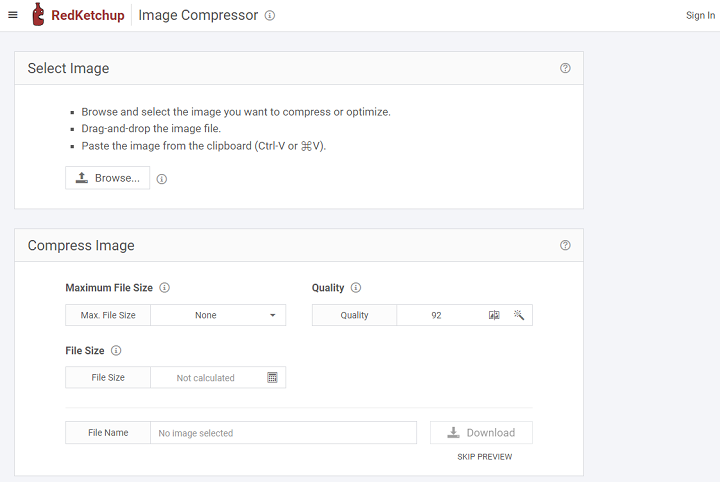Click the File Name input field
Screen dimensions: 720x482
(283, 433)
